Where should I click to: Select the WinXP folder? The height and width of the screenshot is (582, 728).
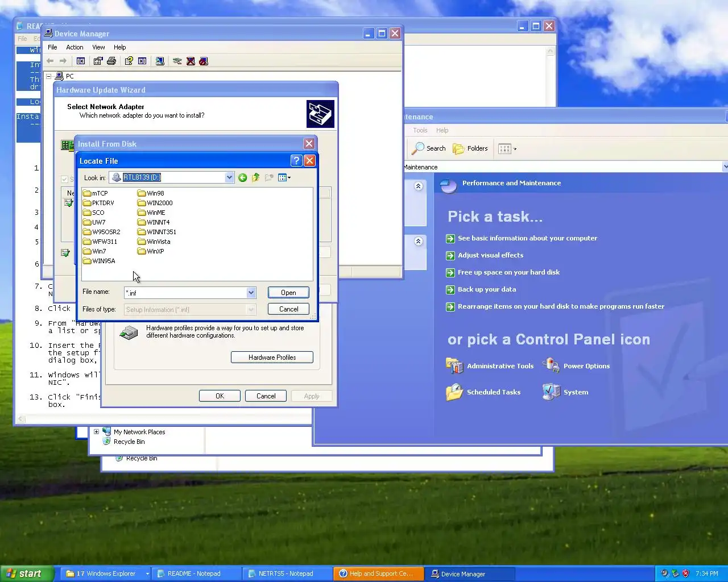[151, 251]
